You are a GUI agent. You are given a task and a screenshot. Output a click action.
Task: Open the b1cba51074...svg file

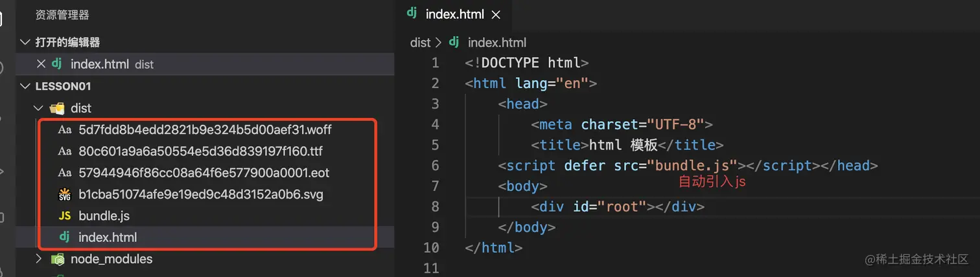point(201,194)
